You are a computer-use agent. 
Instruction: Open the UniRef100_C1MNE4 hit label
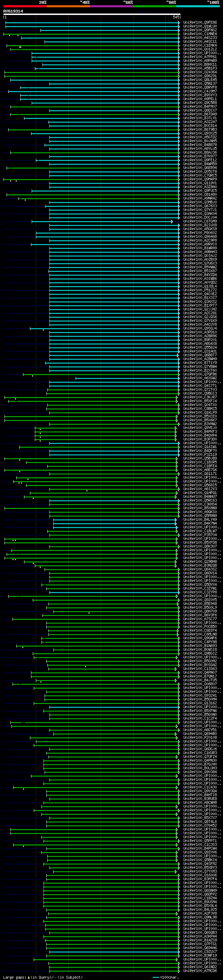[x=200, y=34]
